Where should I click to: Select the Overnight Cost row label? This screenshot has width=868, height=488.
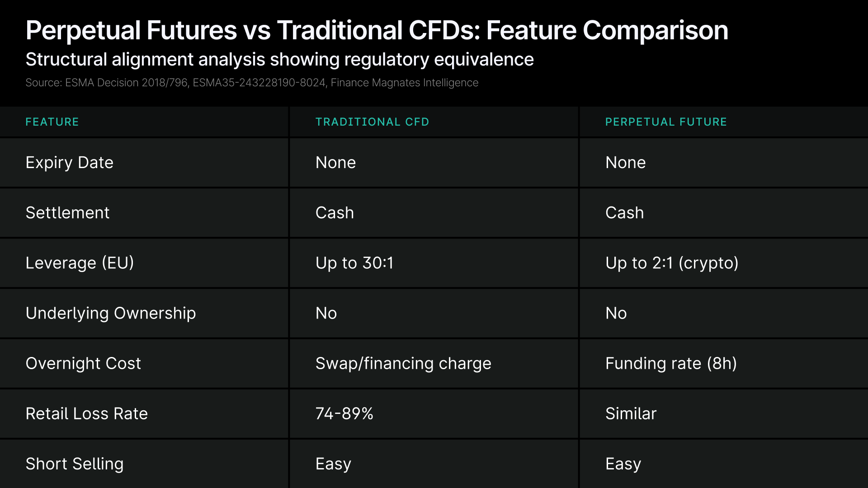click(x=83, y=363)
